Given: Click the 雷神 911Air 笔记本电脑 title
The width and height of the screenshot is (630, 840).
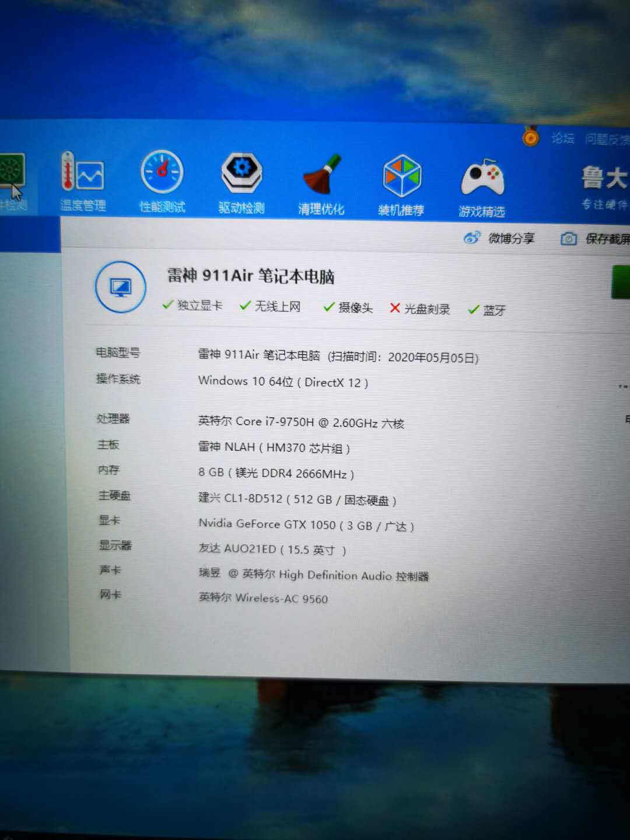Looking at the screenshot, I should coord(251,275).
